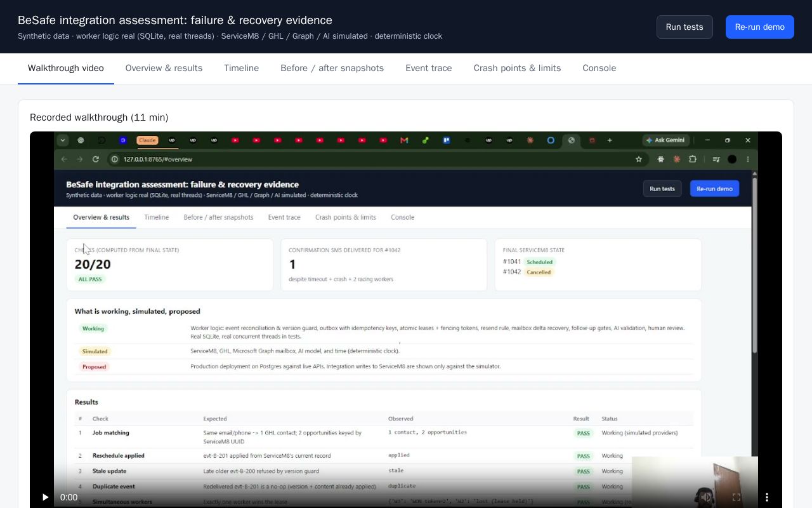
Task: Select the Before / after snapshots tab
Action: point(332,69)
